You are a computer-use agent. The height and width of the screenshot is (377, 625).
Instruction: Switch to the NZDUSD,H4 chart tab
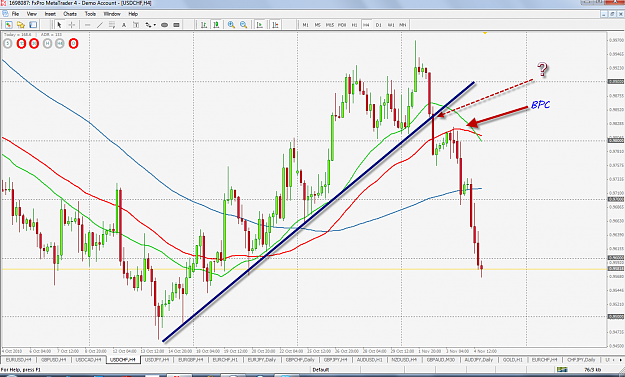pos(404,360)
